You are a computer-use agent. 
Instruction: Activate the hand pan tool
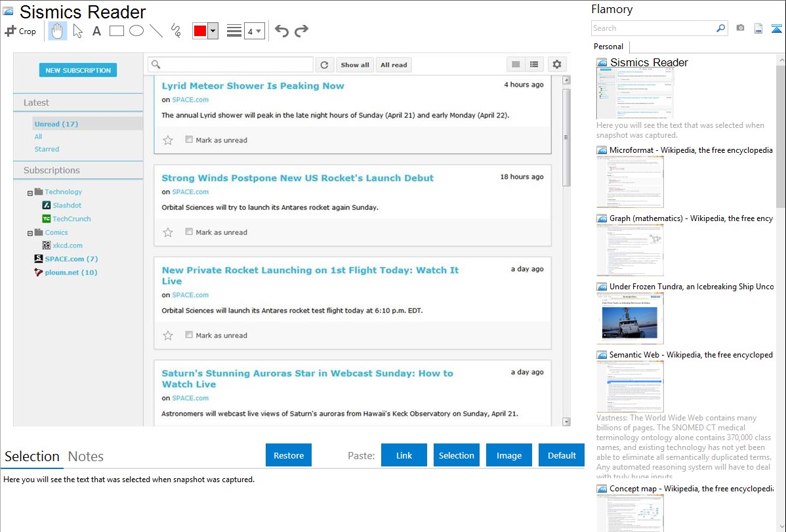(58, 31)
